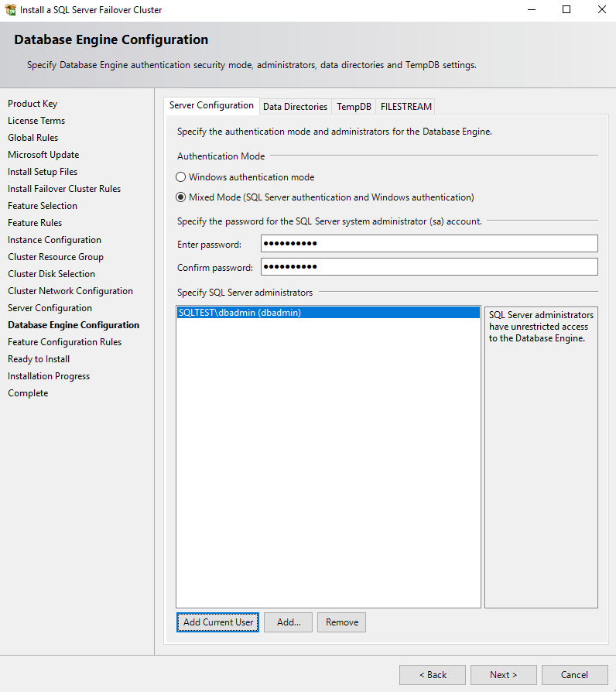616x692 pixels.
Task: Switch to the Server Configuration tab
Action: tap(211, 105)
